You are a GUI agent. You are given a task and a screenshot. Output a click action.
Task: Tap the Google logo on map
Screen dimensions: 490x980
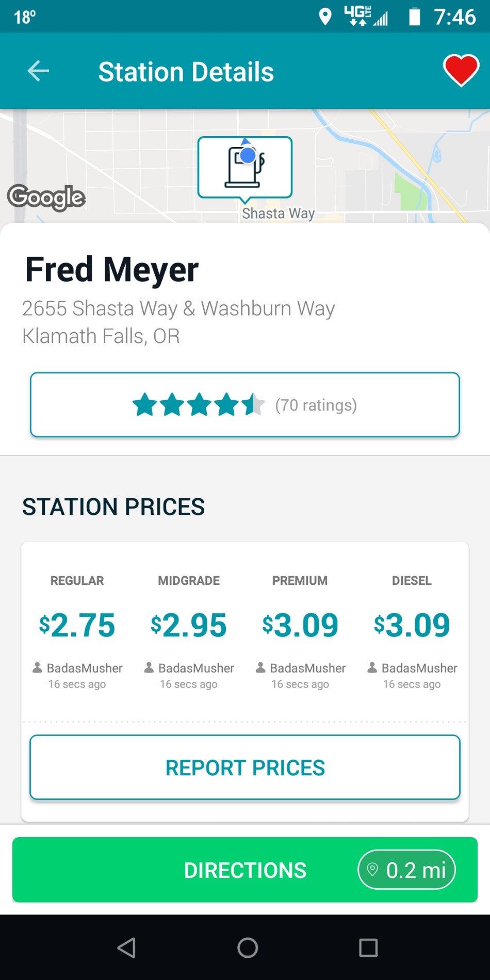click(46, 197)
